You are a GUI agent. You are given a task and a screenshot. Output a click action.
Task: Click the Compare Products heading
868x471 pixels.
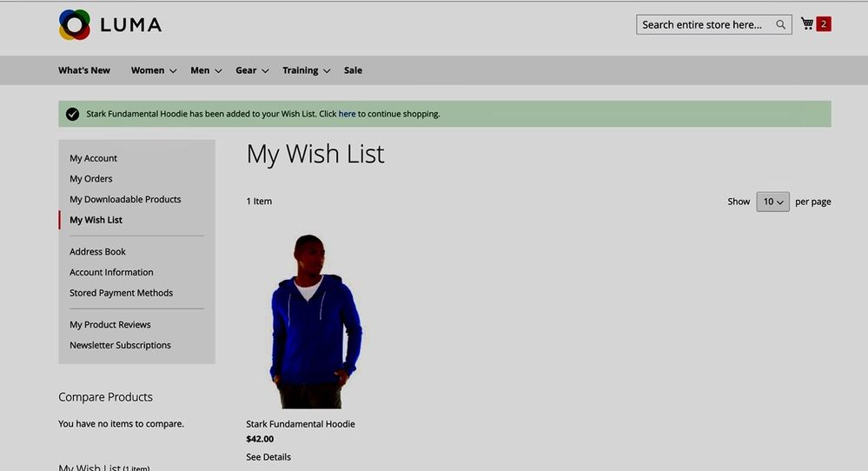click(x=105, y=397)
